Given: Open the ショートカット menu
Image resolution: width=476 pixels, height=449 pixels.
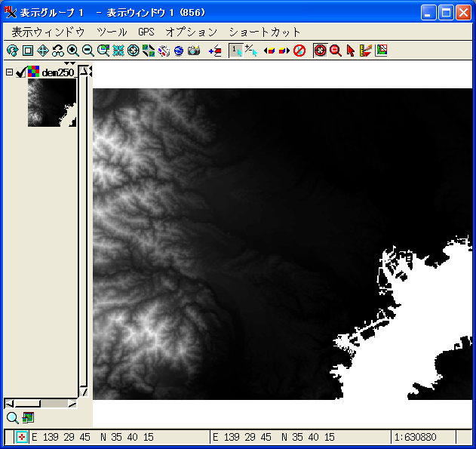Looking at the screenshot, I should 265,32.
